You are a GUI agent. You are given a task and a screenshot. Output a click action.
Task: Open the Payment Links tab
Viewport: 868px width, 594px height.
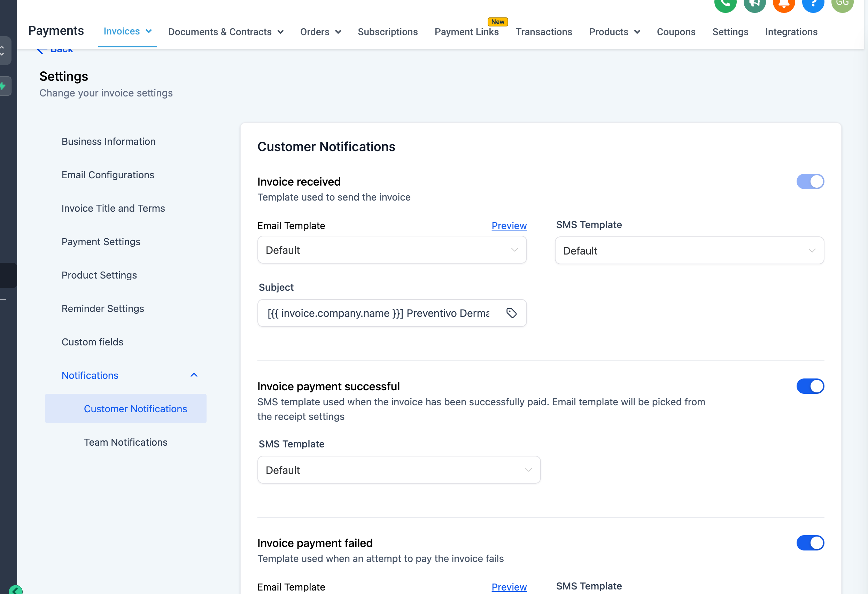[x=466, y=32]
